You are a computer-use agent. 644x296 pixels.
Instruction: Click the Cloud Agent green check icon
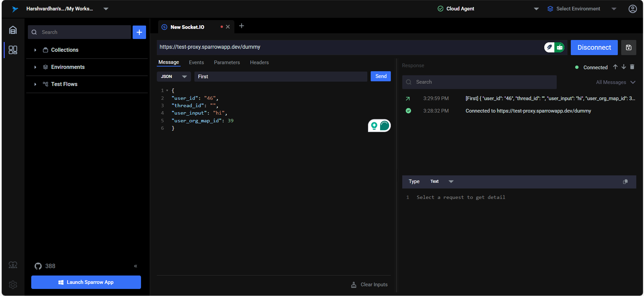[441, 9]
